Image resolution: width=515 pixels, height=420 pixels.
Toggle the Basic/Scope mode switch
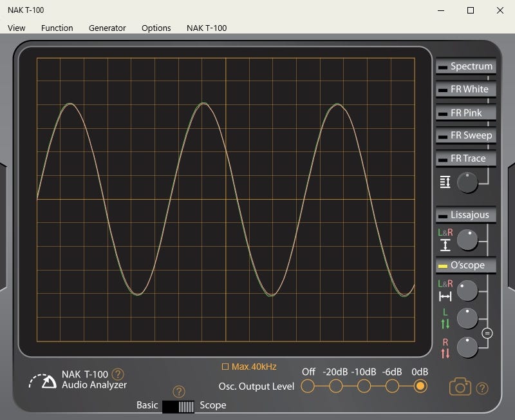[x=178, y=406]
